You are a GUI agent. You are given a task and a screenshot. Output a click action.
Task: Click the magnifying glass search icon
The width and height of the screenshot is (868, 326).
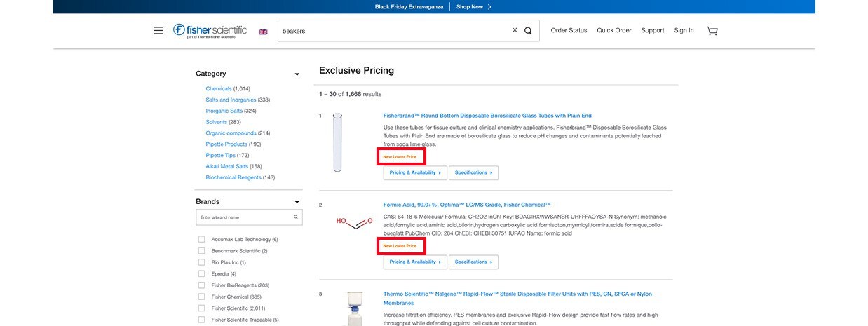coord(528,31)
